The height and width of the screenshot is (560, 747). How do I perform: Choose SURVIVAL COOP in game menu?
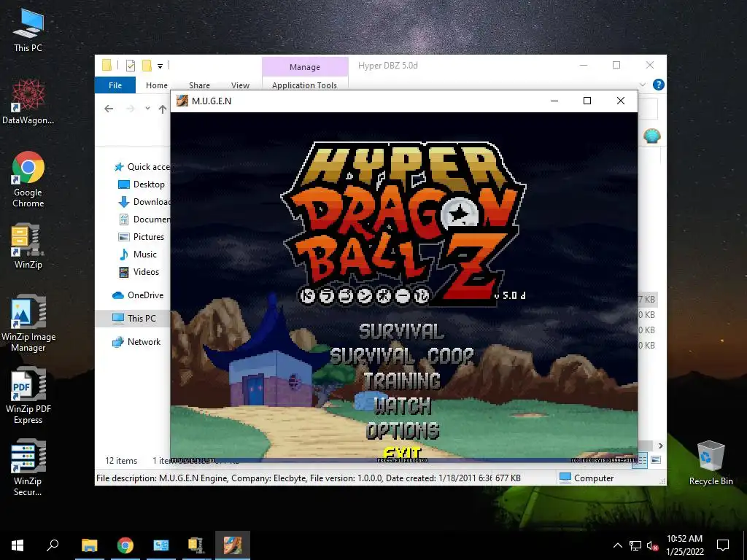coord(402,356)
